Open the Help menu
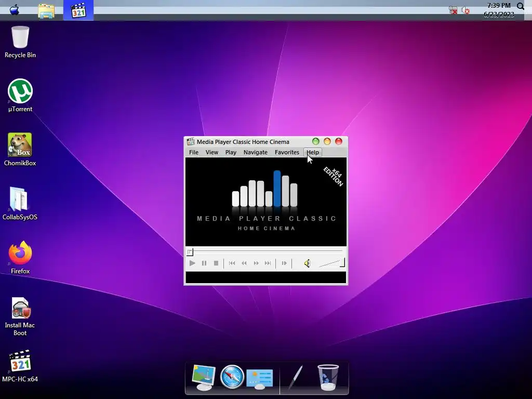532x399 pixels. click(x=312, y=152)
